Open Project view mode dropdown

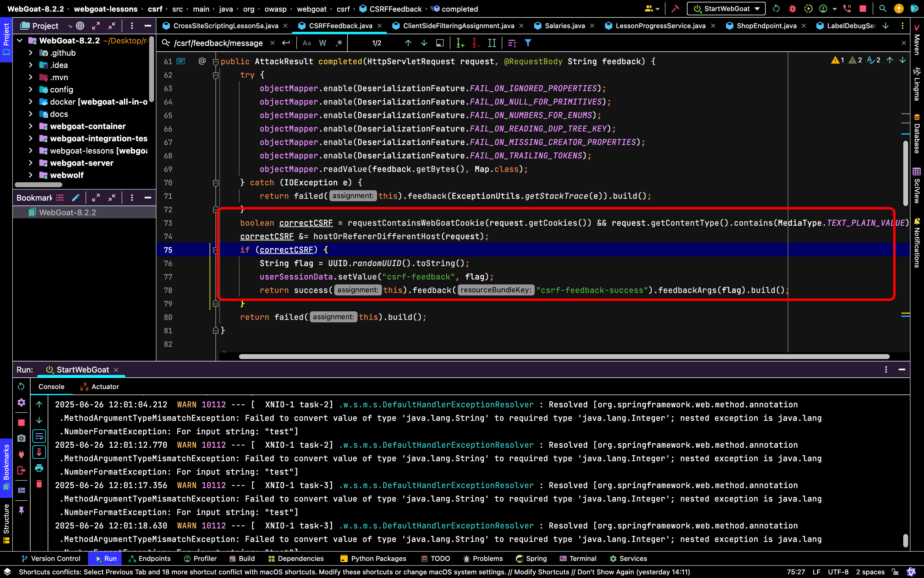click(x=70, y=26)
